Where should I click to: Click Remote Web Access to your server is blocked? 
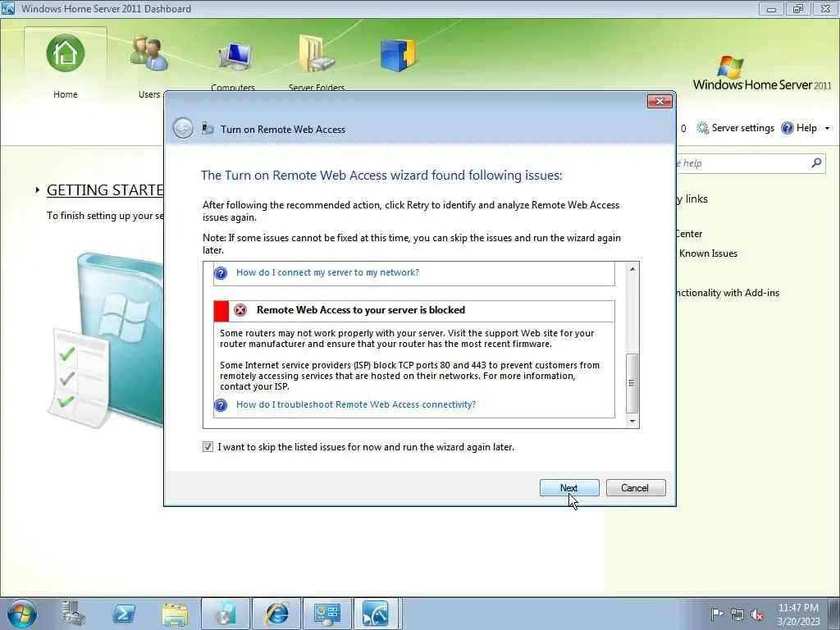pyautogui.click(x=361, y=309)
